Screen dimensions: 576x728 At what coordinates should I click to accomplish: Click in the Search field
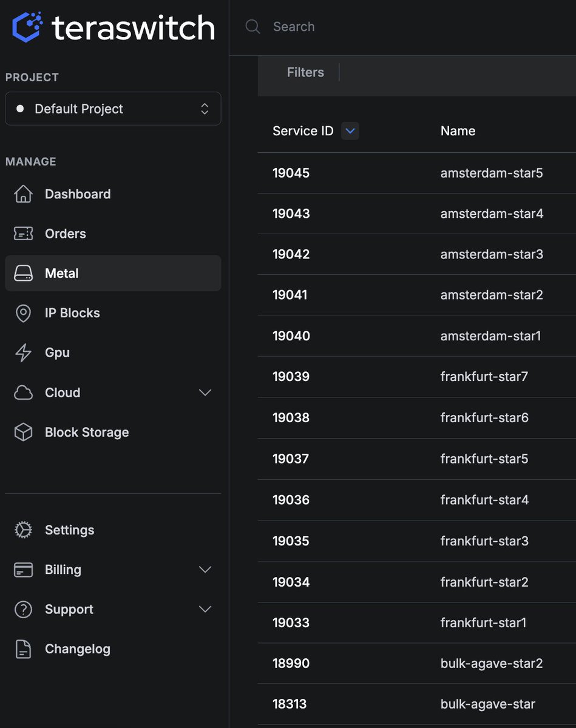tap(395, 27)
